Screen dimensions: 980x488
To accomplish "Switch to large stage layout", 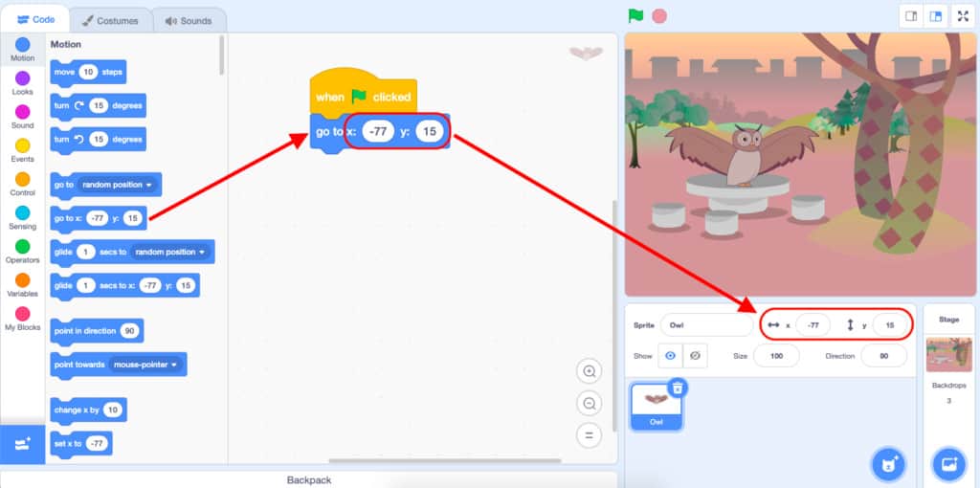I will pos(936,17).
